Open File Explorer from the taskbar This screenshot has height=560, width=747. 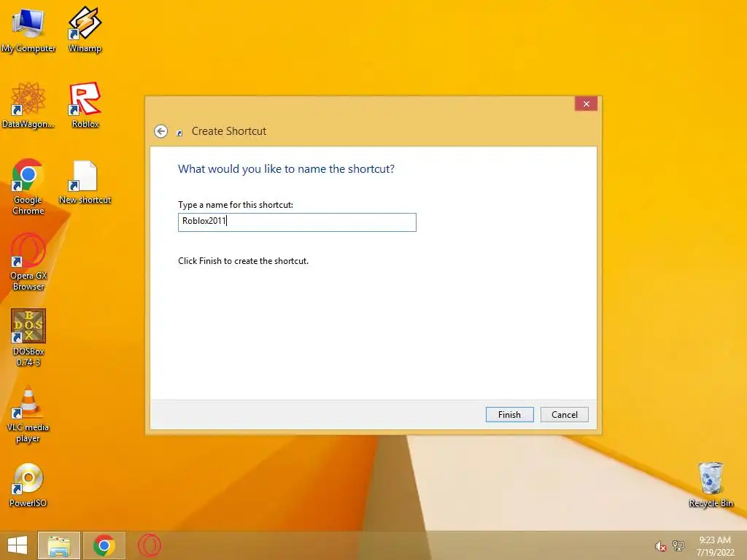tap(59, 545)
